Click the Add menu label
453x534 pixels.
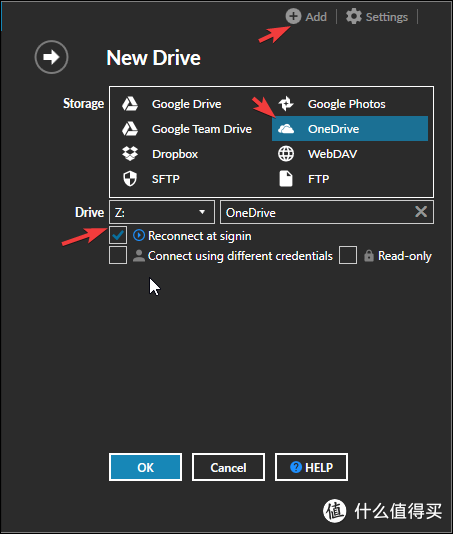tap(316, 17)
